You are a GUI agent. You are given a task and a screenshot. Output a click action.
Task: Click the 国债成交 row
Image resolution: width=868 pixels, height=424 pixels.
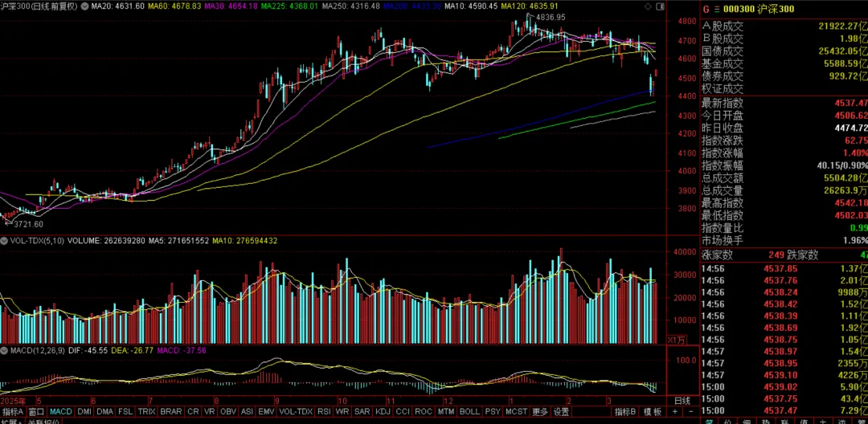point(784,51)
